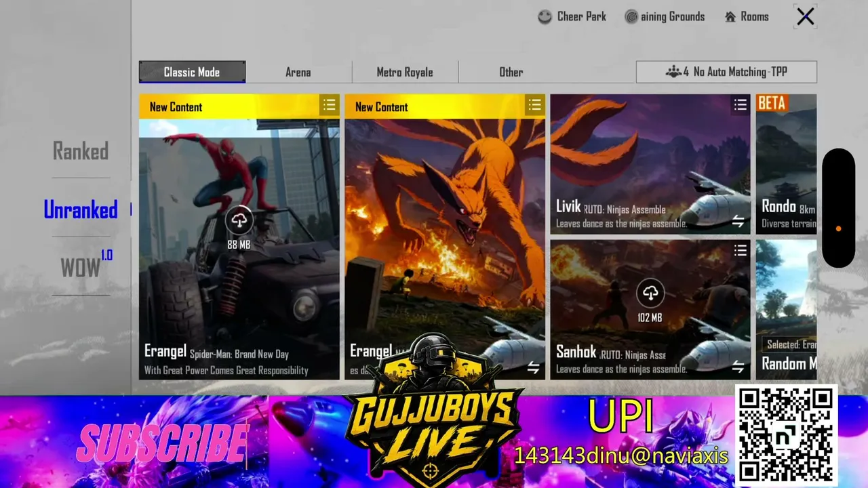Open the Metro Royale tab
The width and height of the screenshot is (868, 488).
tap(405, 72)
